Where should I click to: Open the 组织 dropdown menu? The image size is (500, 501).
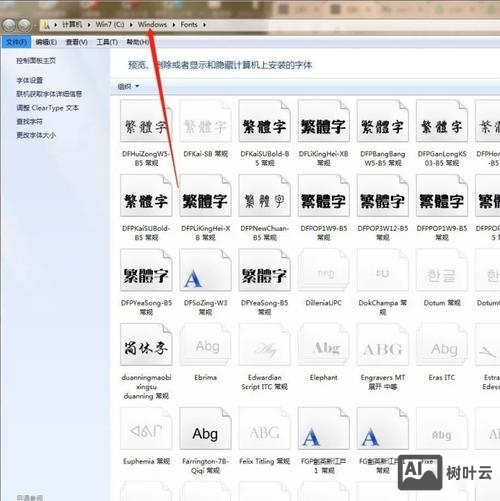129,86
